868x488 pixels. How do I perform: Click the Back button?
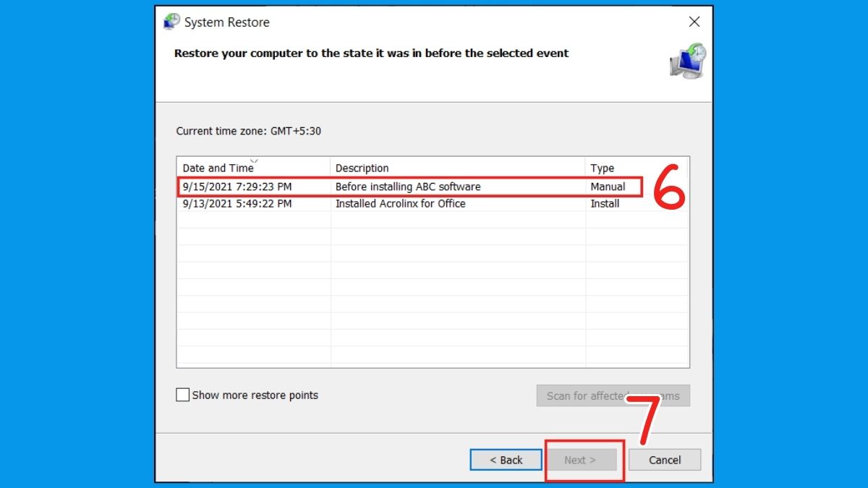[506, 459]
